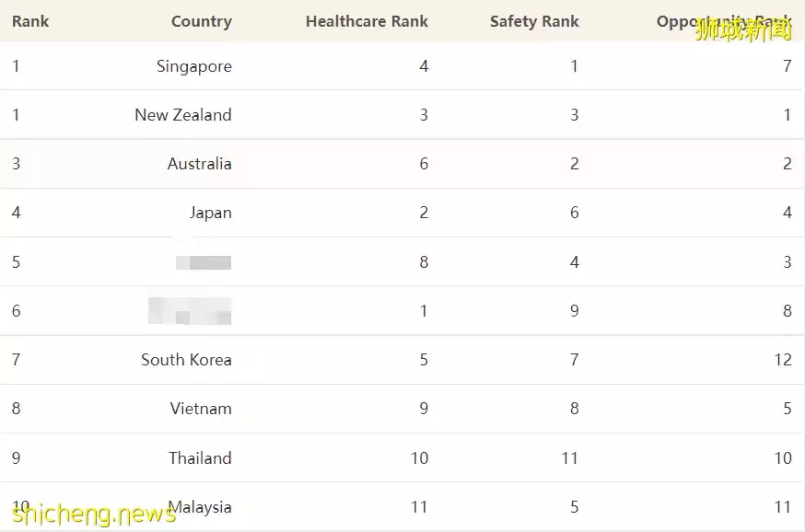Viewport: 805px width, 532px height.
Task: Click Thailand's safety rank value 11
Action: click(570, 457)
